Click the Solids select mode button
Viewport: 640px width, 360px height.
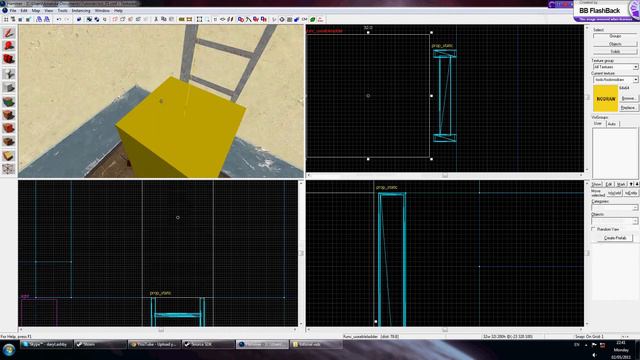point(615,52)
